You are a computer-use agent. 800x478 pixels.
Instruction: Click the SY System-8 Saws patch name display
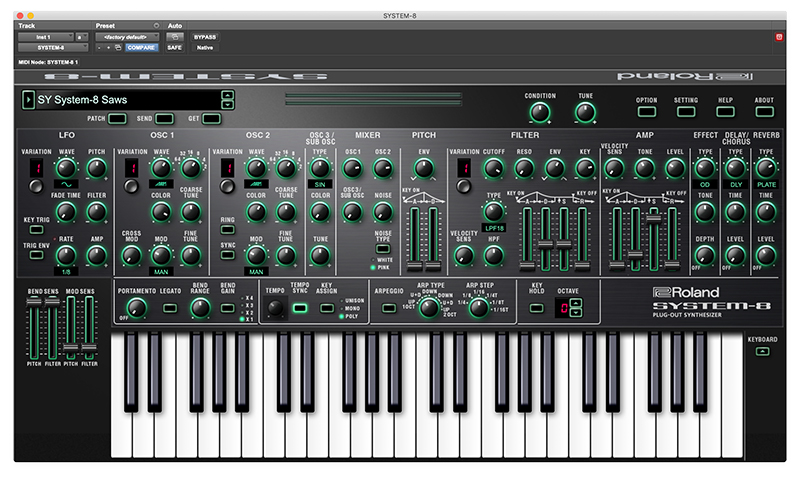click(128, 99)
